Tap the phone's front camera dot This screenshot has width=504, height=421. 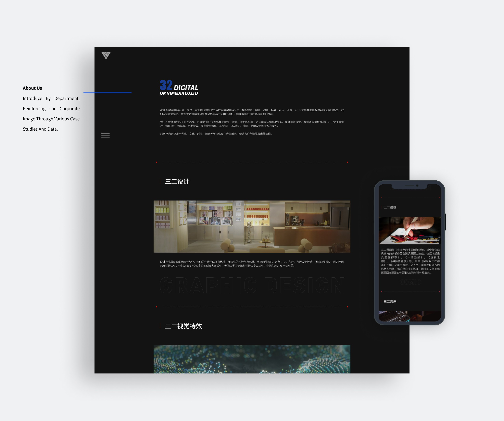417,186
